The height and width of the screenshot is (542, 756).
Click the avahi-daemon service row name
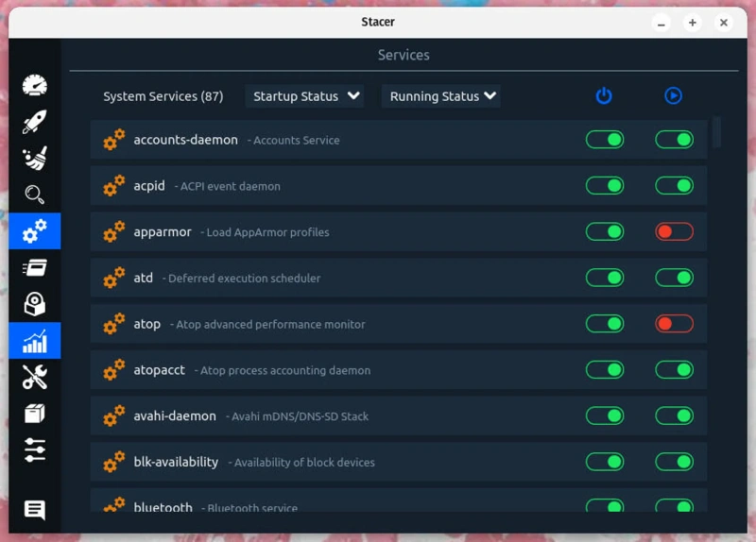pyautogui.click(x=175, y=416)
